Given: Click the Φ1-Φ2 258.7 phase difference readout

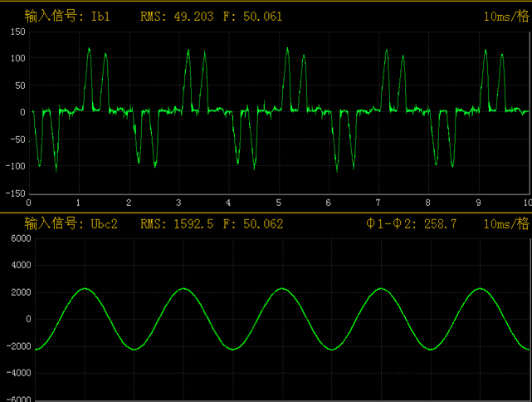Looking at the screenshot, I should [x=410, y=223].
